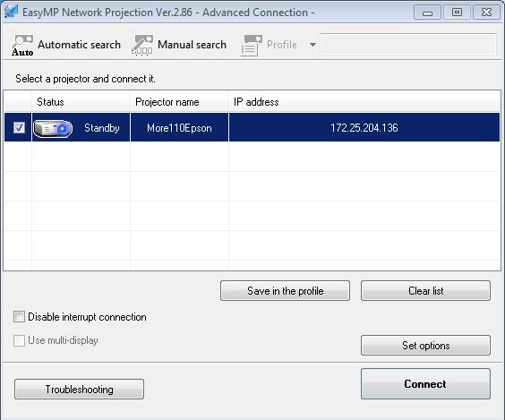Open the Profile menu
Screen dimensions: 505x420
pos(269,46)
